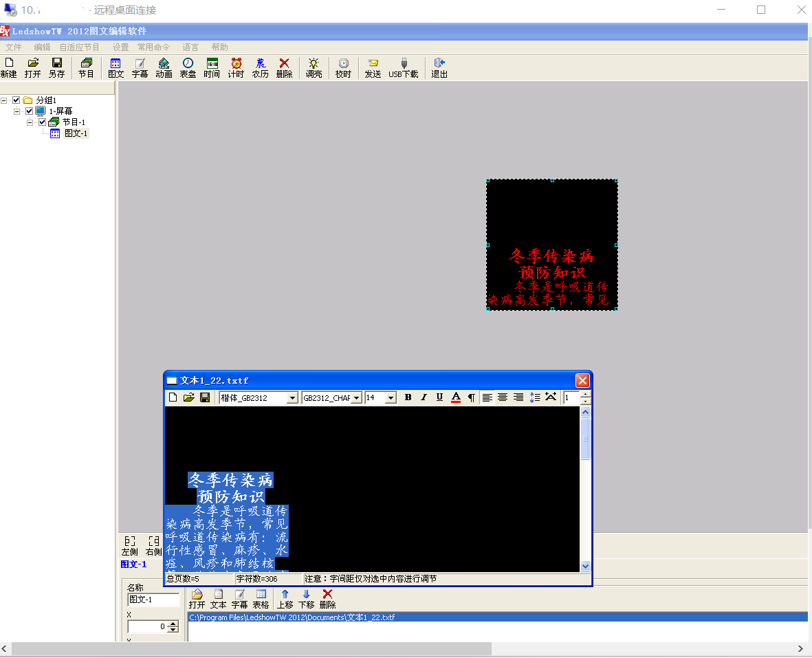Click the scroll-down arrow in the text editor
This screenshot has width=812, height=658.
[585, 566]
